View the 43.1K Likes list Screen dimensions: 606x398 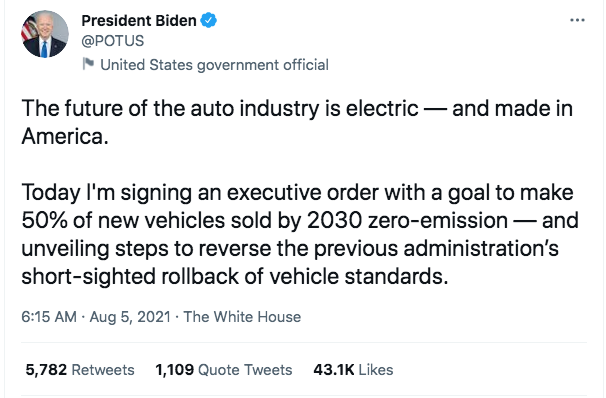353,370
